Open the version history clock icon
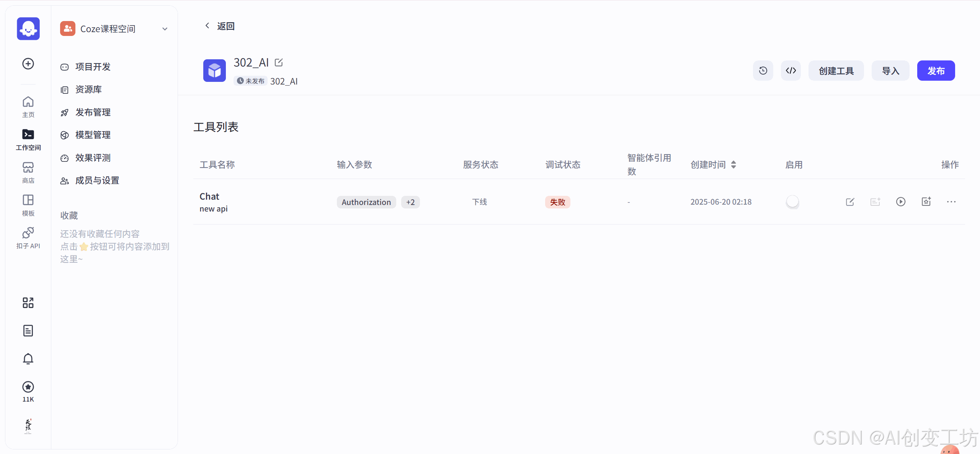This screenshot has width=980, height=454. pos(763,71)
